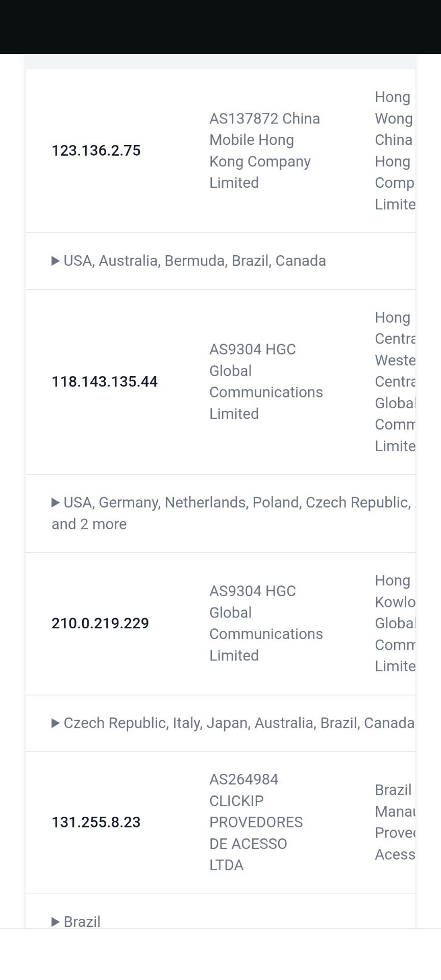Expand the USA, Australia, Bermuda, Brazil, Canada list
441x980 pixels.
coord(189,261)
